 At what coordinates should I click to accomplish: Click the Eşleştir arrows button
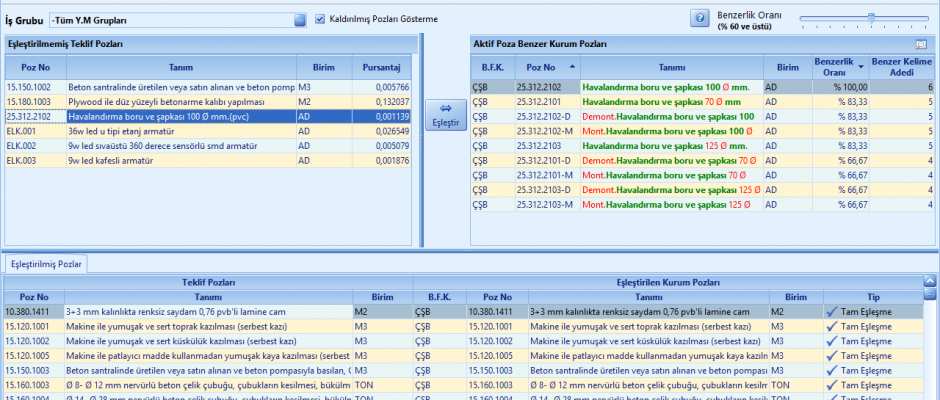(443, 115)
